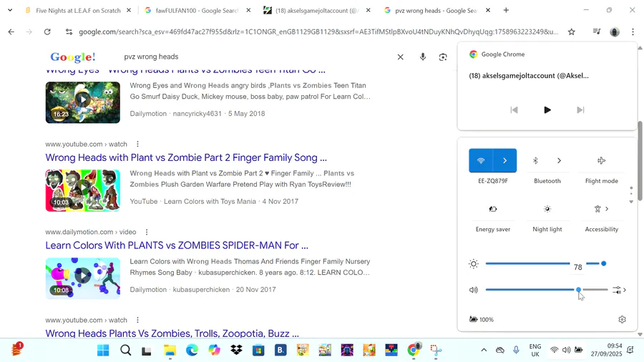Screen dimensions: 644x362
Task: Toggle Wi-Fi EE-ZQ879F off
Action: coord(481,160)
